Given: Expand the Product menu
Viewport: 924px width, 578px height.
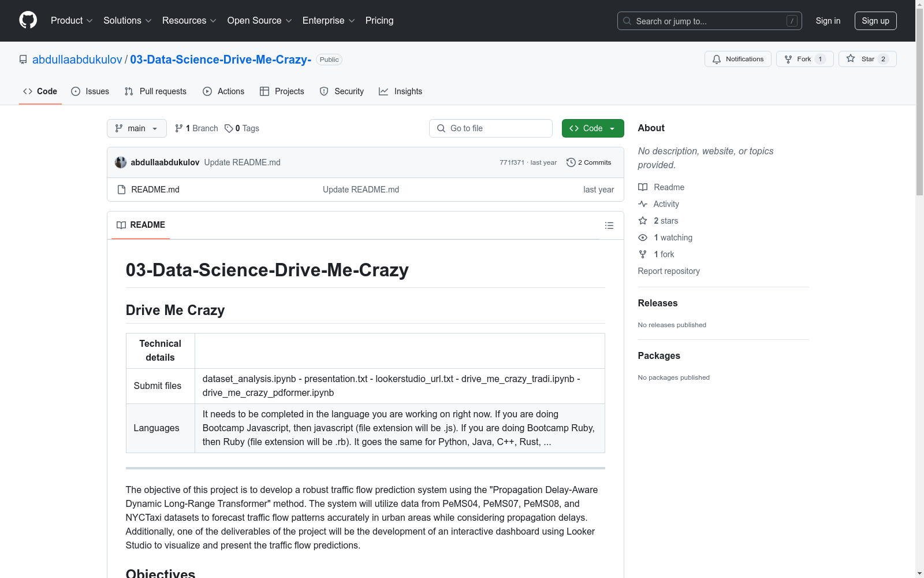Looking at the screenshot, I should 72,20.
